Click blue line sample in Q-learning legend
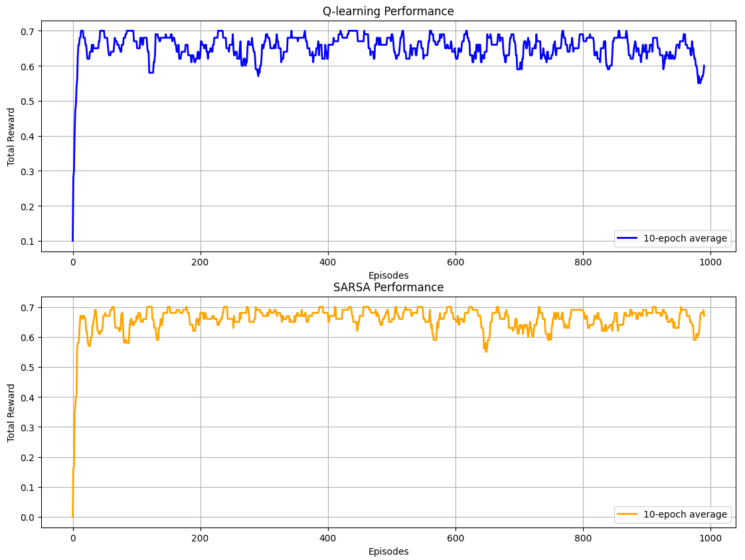Viewport: 745px width, 560px height. tap(628, 238)
